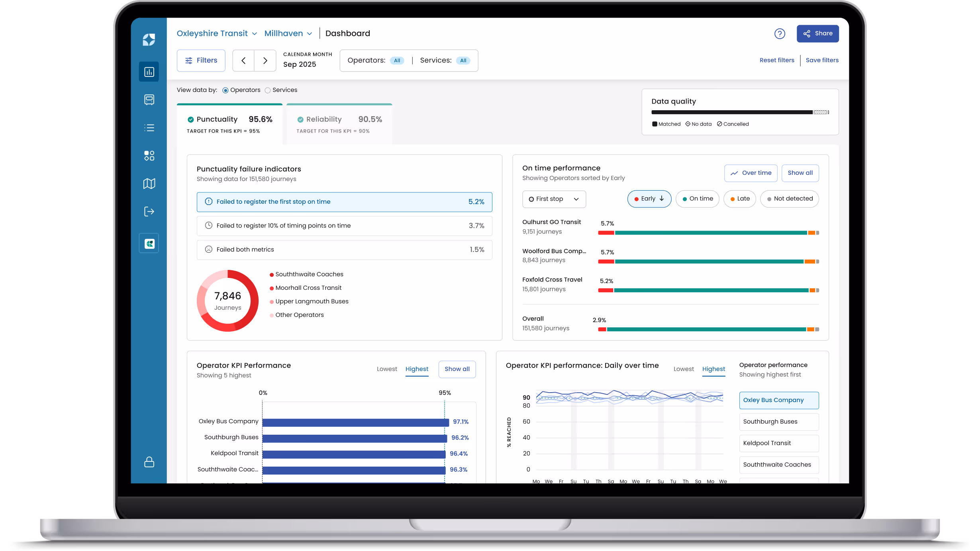Select the green app icon in the sidebar

coord(149,243)
